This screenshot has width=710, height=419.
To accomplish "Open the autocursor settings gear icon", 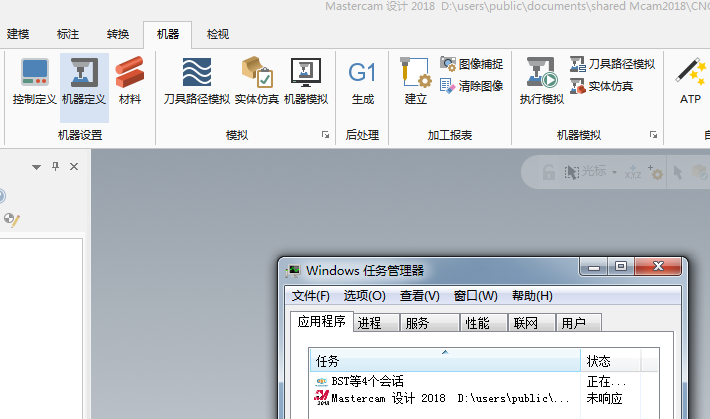I will (x=655, y=172).
